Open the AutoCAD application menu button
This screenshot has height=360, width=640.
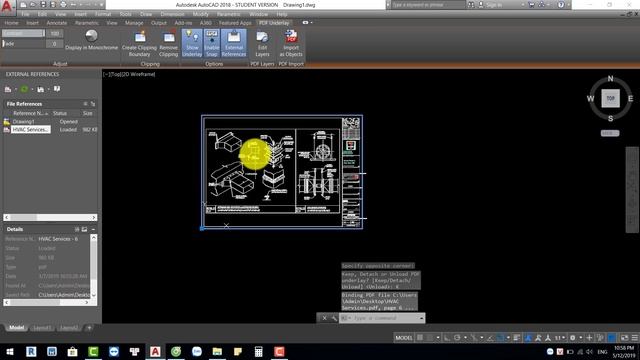point(7,7)
